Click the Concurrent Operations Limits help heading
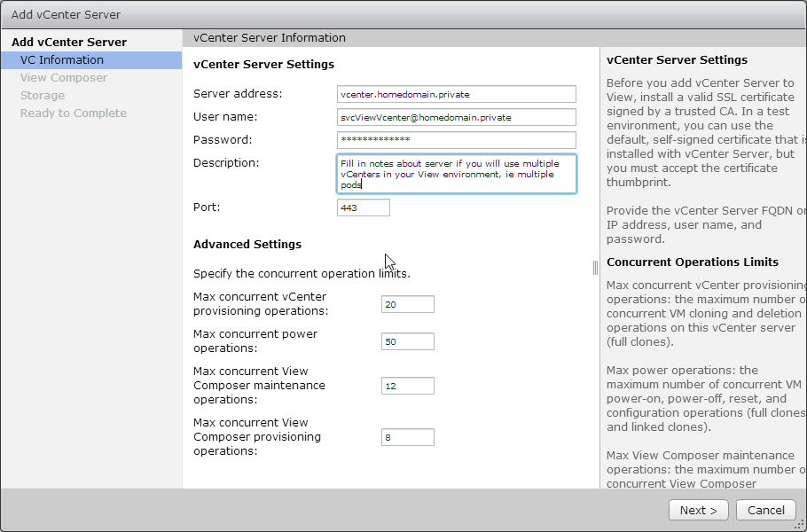This screenshot has width=807, height=532. point(693,262)
